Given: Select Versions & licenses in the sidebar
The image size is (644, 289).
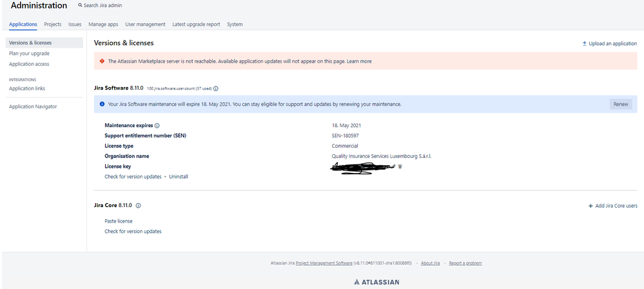Looking at the screenshot, I should [44, 43].
